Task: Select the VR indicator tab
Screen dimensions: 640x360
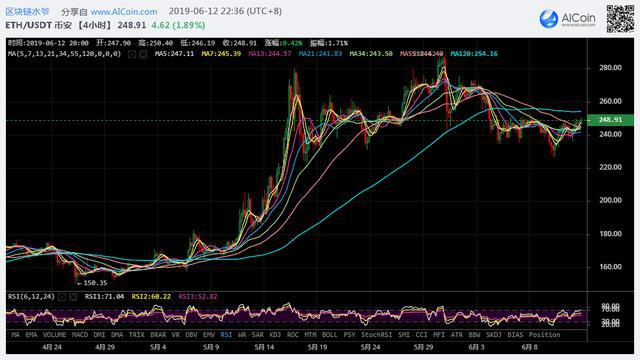Action: (x=176, y=335)
